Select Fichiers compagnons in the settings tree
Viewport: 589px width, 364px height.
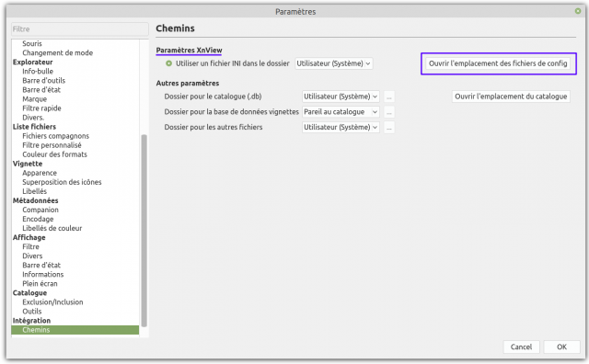coord(55,136)
